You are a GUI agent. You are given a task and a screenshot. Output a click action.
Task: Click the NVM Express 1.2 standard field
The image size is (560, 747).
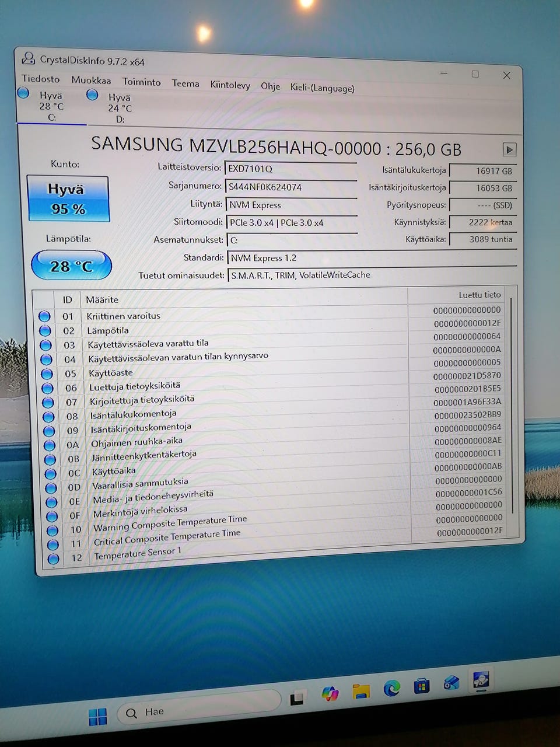372,258
